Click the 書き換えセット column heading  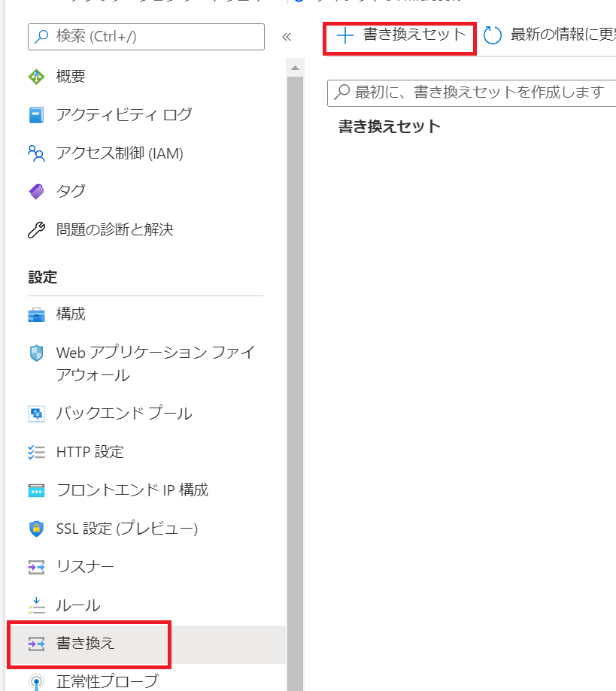pos(390,127)
